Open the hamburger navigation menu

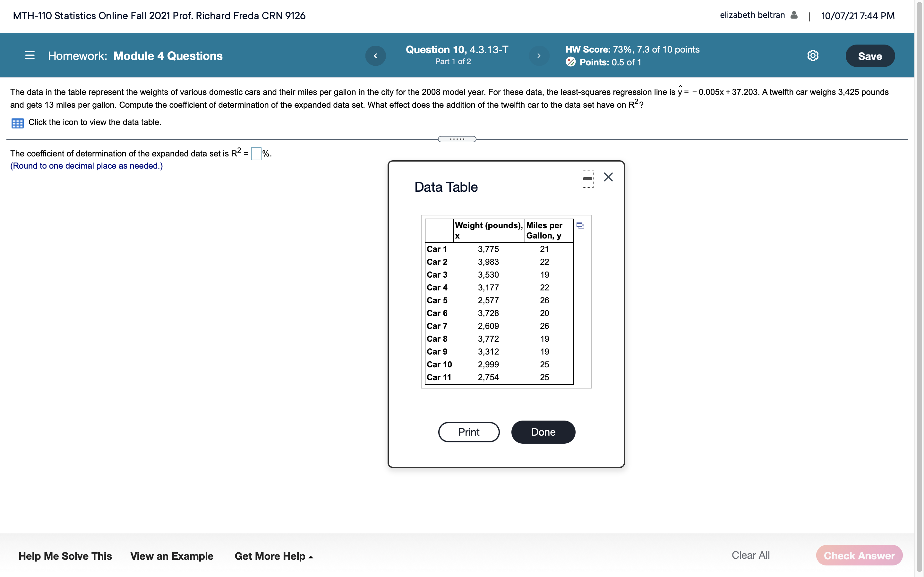pyautogui.click(x=30, y=56)
